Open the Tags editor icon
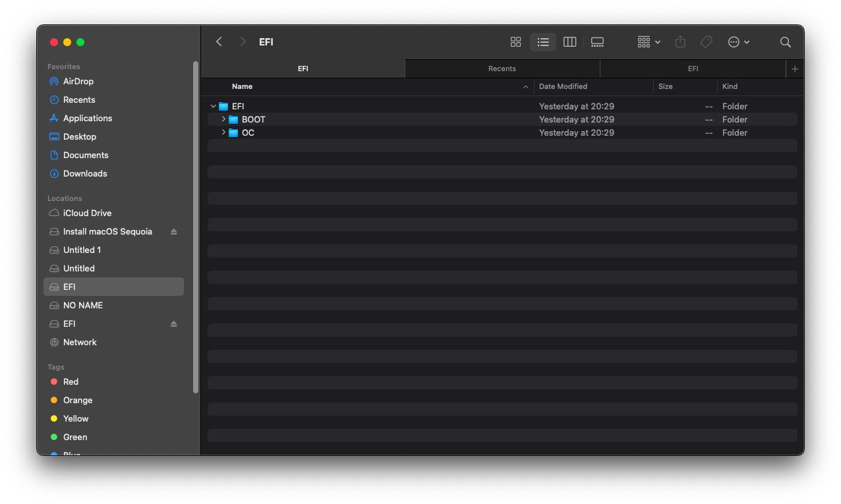Image resolution: width=841 pixels, height=504 pixels. (706, 42)
